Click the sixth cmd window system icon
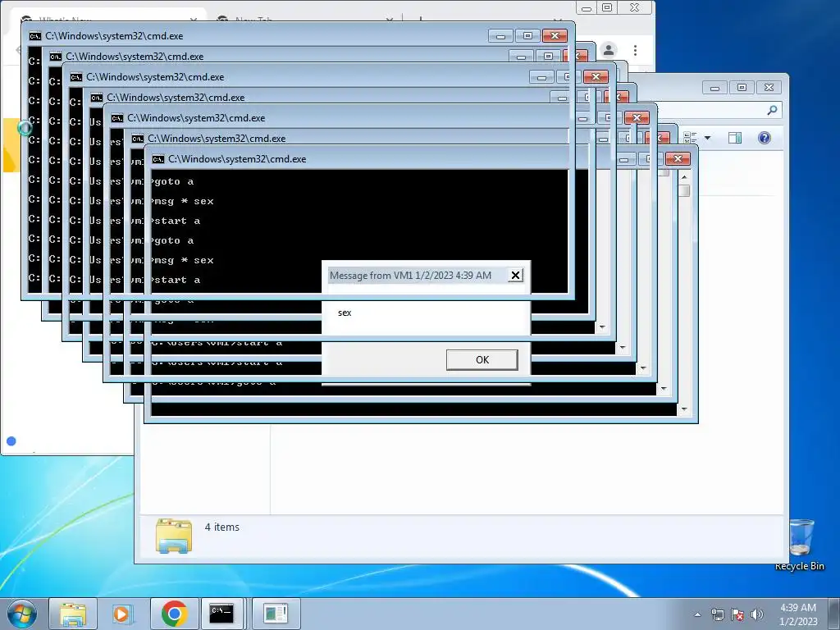This screenshot has width=840, height=630. 138,138
